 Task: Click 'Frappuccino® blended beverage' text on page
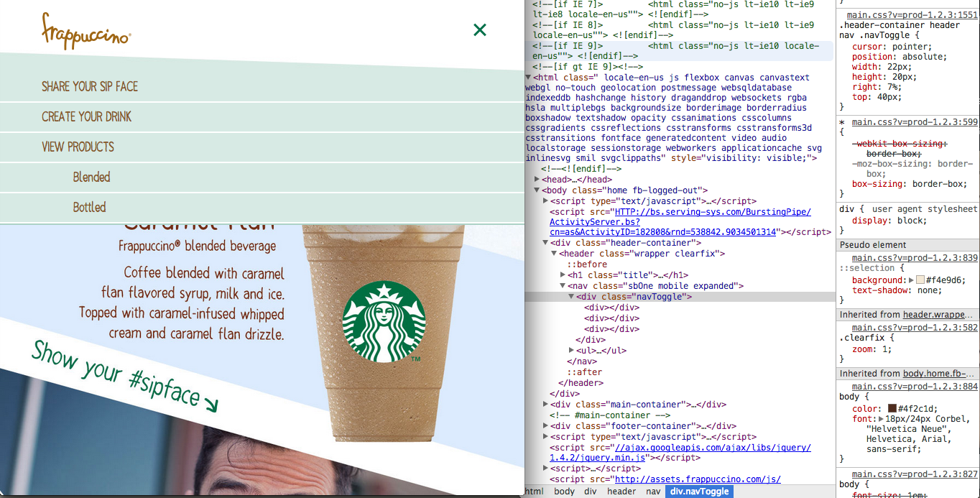(198, 246)
